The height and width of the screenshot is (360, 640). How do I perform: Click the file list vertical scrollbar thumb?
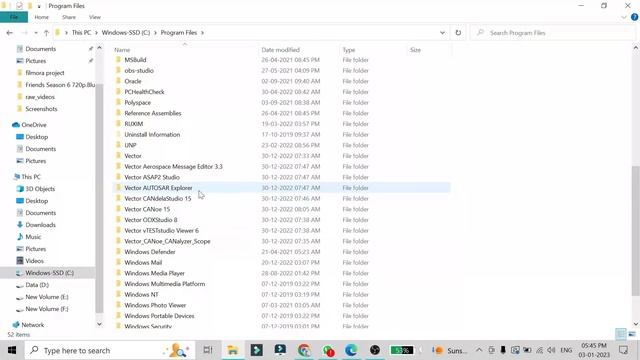[636, 230]
